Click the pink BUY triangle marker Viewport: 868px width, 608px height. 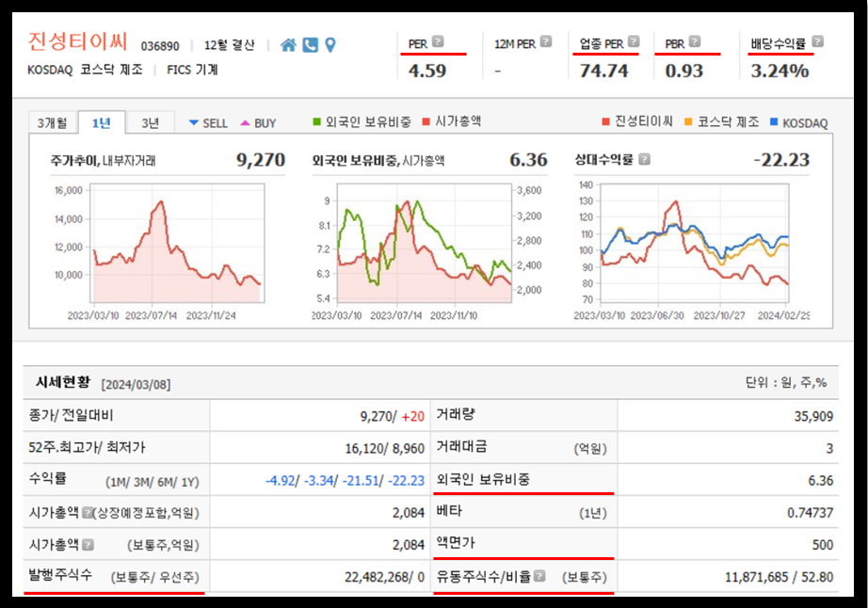click(x=245, y=122)
